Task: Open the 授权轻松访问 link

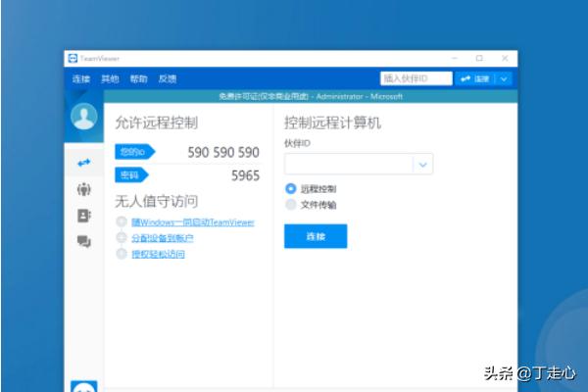Action: pyautogui.click(x=158, y=255)
